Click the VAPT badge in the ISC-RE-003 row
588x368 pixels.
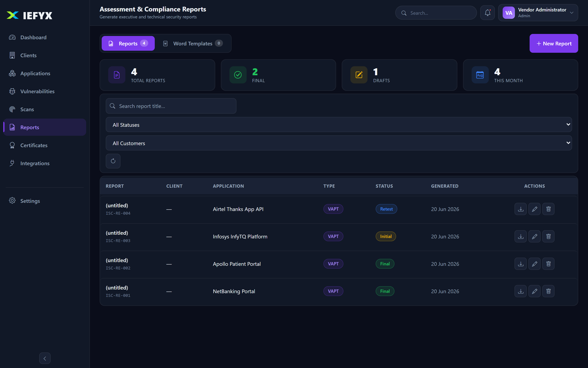coord(333,236)
